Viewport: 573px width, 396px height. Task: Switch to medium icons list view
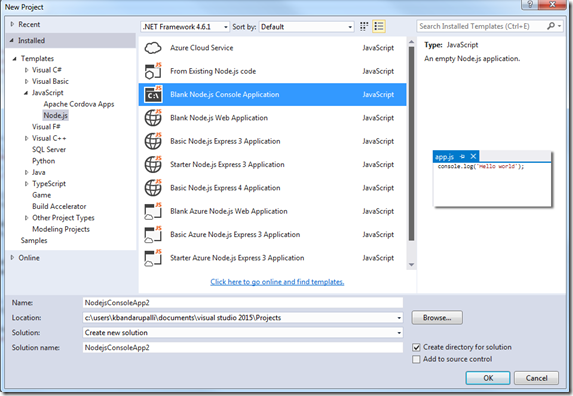point(379,26)
